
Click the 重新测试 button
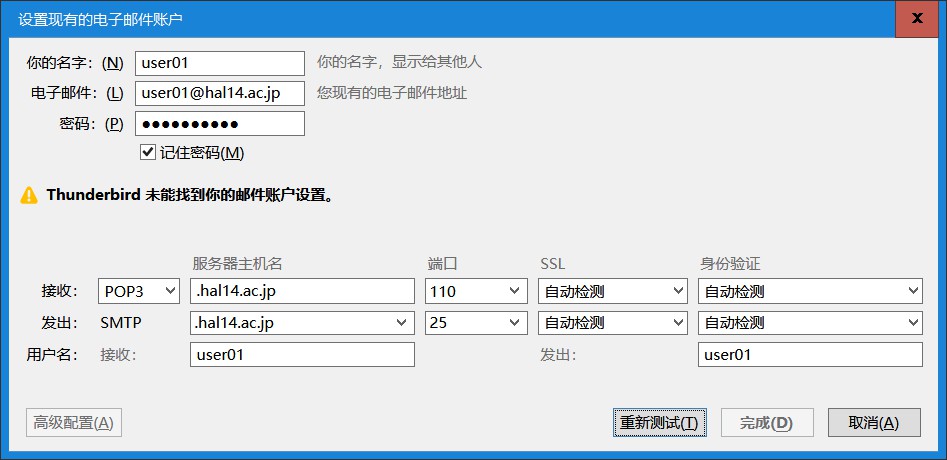659,423
